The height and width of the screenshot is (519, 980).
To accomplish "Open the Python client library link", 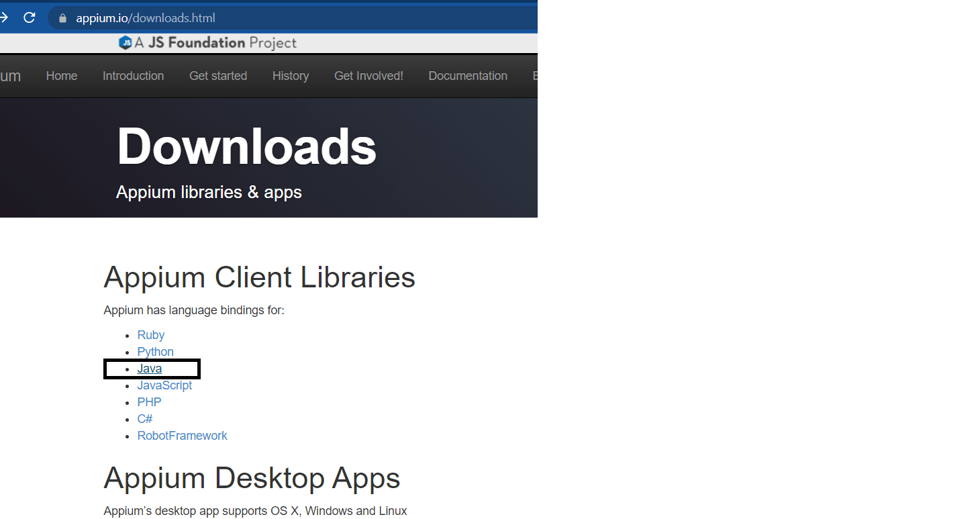I will (x=155, y=351).
